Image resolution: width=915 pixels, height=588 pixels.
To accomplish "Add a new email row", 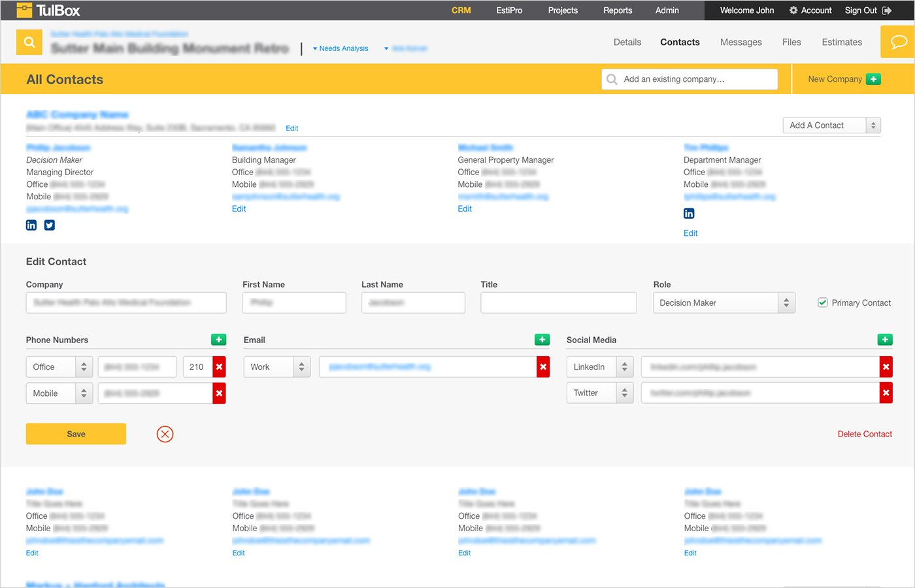I will [x=542, y=340].
